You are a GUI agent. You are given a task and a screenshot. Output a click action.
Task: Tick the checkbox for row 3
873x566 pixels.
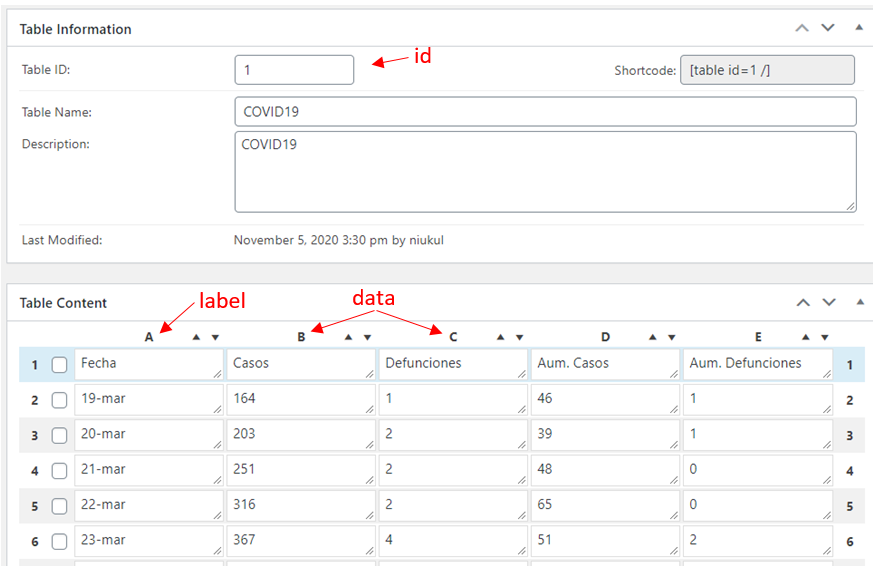[60, 435]
